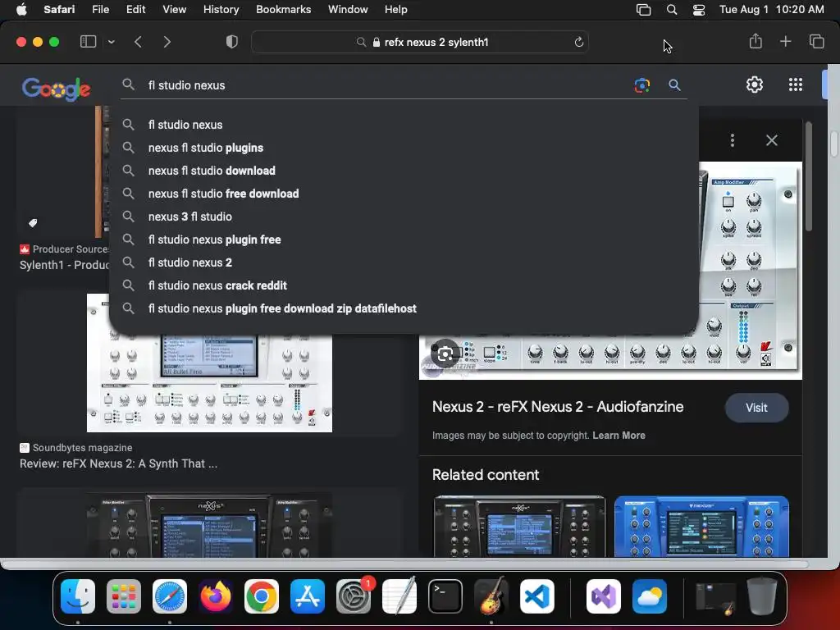Open the Help menu
The image size is (840, 630).
(396, 9)
